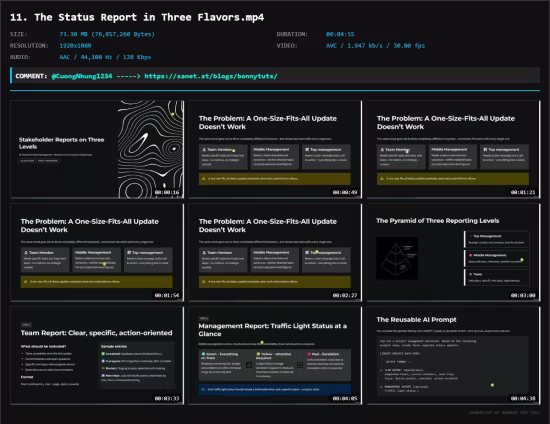The height and width of the screenshot is (424, 550).
Task: Click the yellow warning bar in second thumbnail
Action: click(x=275, y=179)
